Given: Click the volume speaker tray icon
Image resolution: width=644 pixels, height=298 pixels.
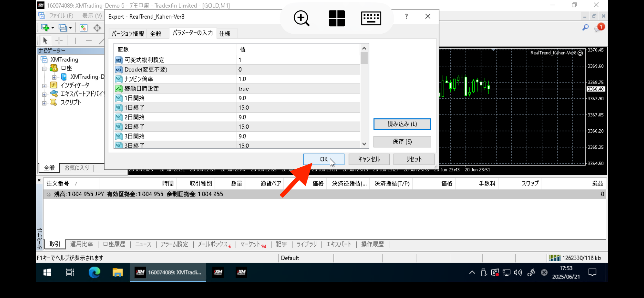Looking at the screenshot, I should 518,273.
